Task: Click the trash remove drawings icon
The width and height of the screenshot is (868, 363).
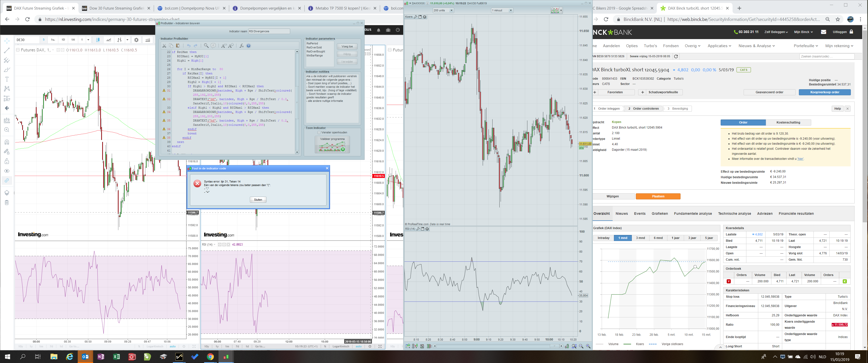Action: pyautogui.click(x=7, y=202)
